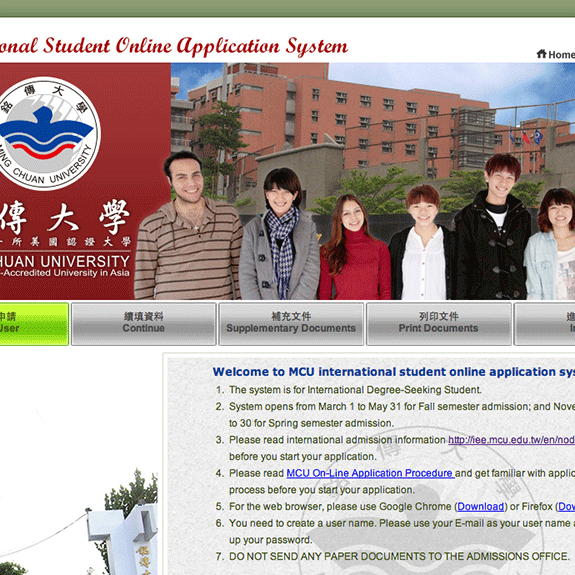Image resolution: width=575 pixels, height=575 pixels.
Task: Click the Ming Chuan University round seal logo
Action: point(48,133)
